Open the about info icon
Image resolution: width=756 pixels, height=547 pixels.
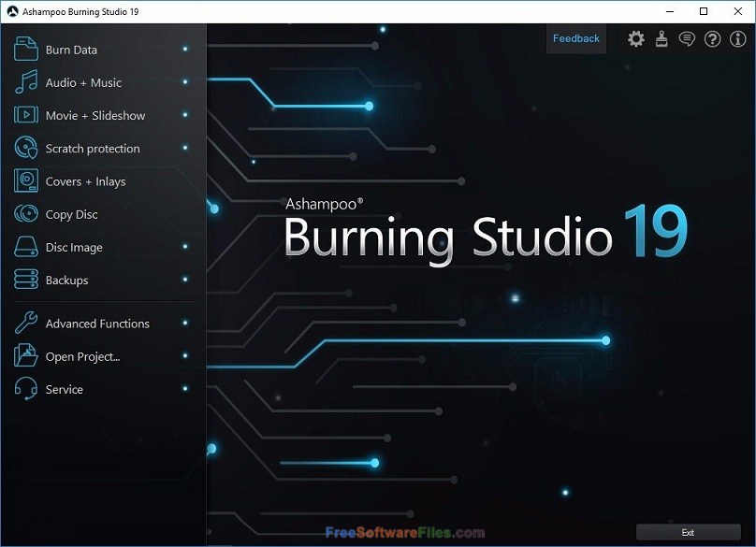(737, 38)
